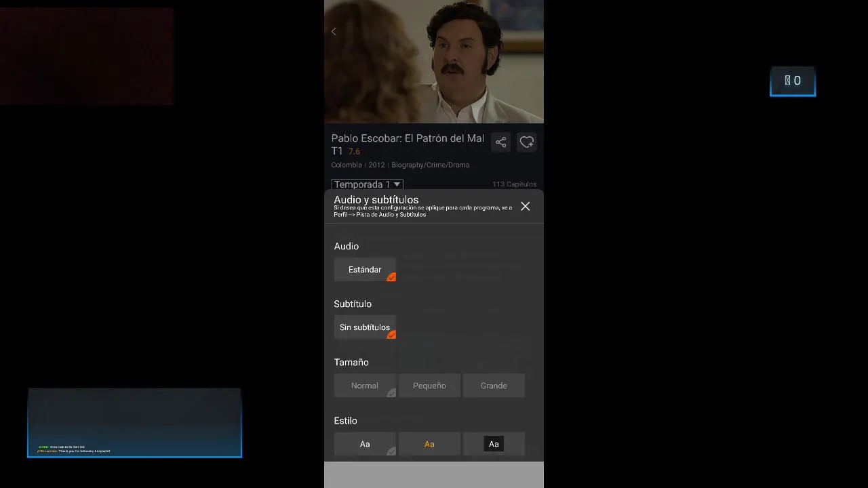Close the Audio y subtítulos panel
The height and width of the screenshot is (488, 868).
pyautogui.click(x=526, y=207)
